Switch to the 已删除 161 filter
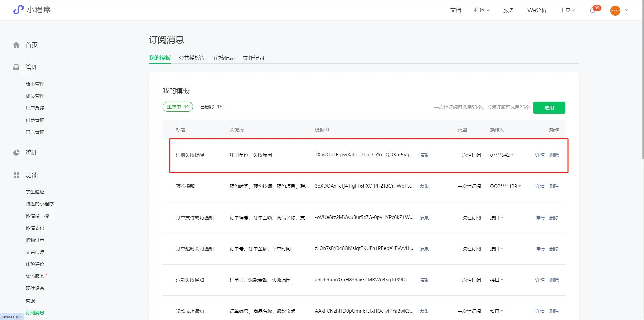Image resolution: width=644 pixels, height=320 pixels. (x=212, y=107)
